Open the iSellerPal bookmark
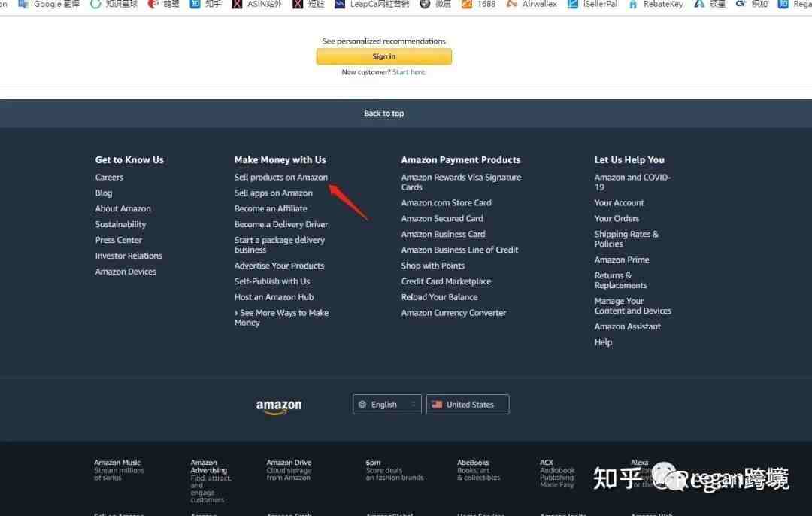Image resolution: width=812 pixels, height=516 pixels. [592, 5]
